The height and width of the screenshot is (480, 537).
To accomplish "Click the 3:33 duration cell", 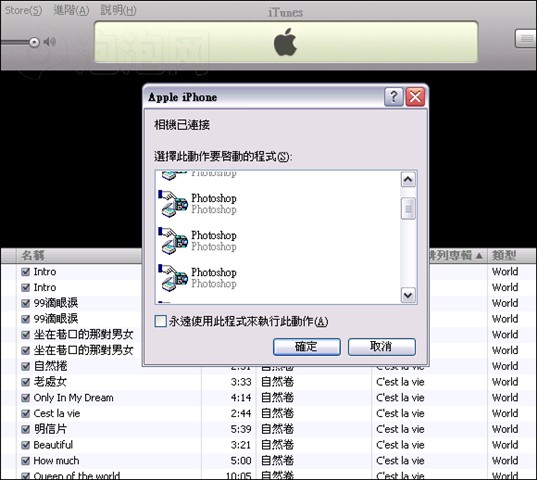I will click(x=241, y=382).
